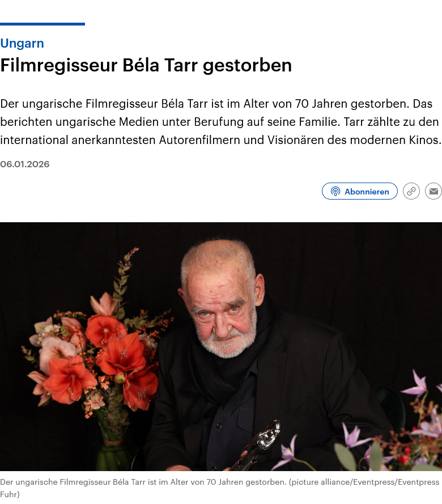Screen dimensions: 442x504
Task: Share article via the envelope email icon
Action: point(433,191)
